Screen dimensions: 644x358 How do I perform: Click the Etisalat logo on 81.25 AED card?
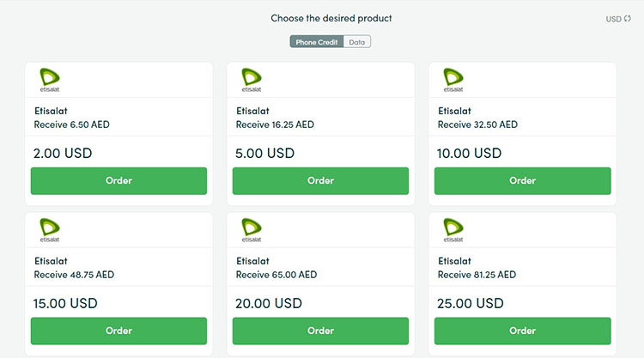[x=453, y=230]
